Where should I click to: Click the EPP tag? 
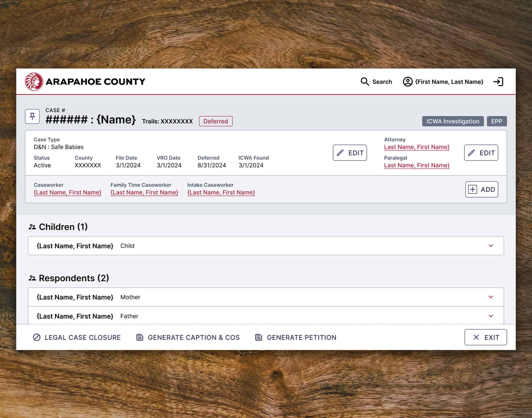click(x=497, y=121)
